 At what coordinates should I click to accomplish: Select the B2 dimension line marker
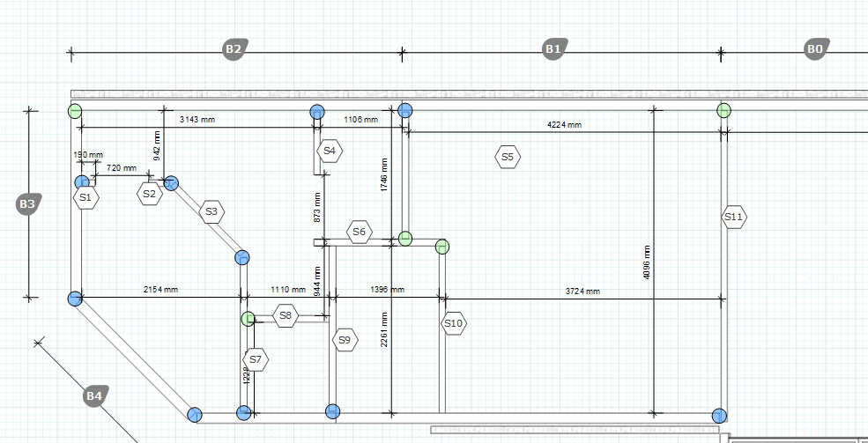(x=233, y=49)
